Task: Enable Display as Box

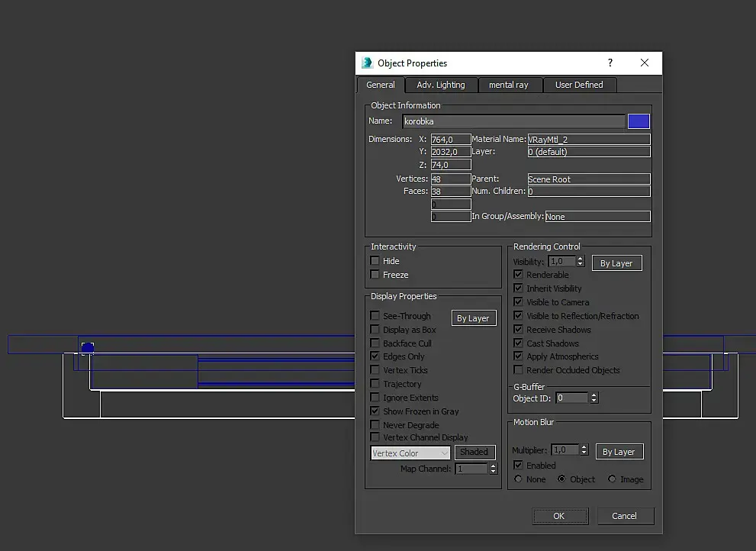Action: click(375, 330)
